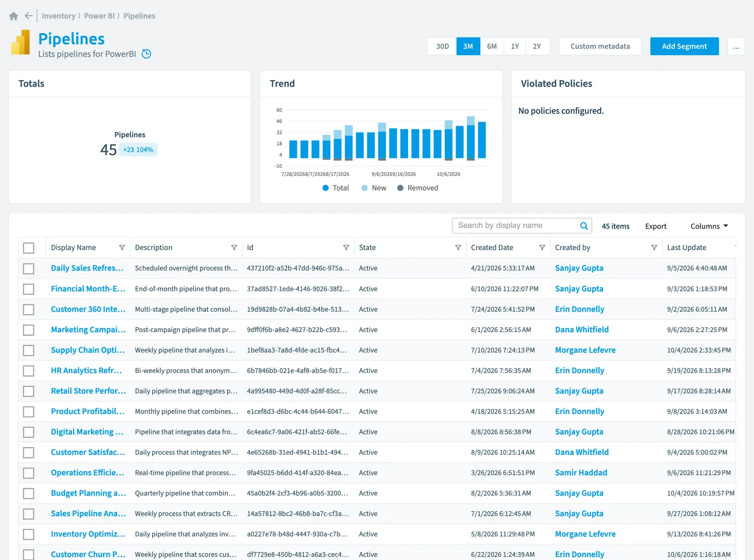Expand the Columns dropdown
The image size is (754, 560).
point(709,226)
